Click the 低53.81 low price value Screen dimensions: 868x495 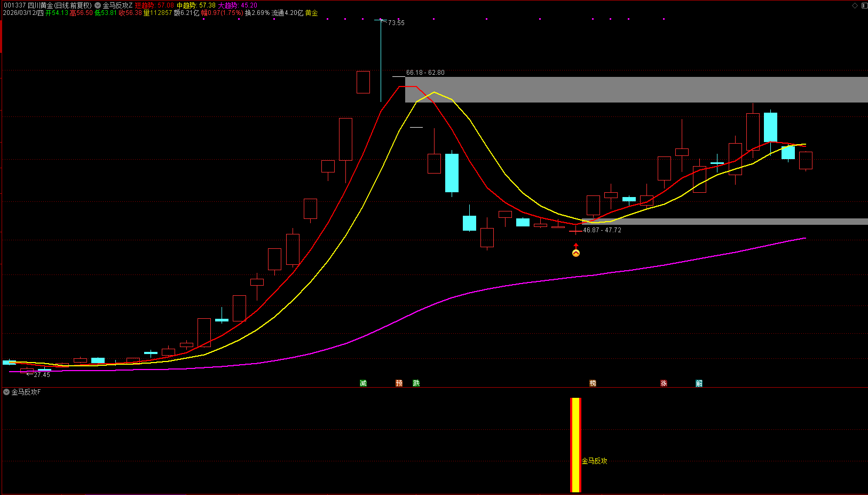(x=106, y=13)
